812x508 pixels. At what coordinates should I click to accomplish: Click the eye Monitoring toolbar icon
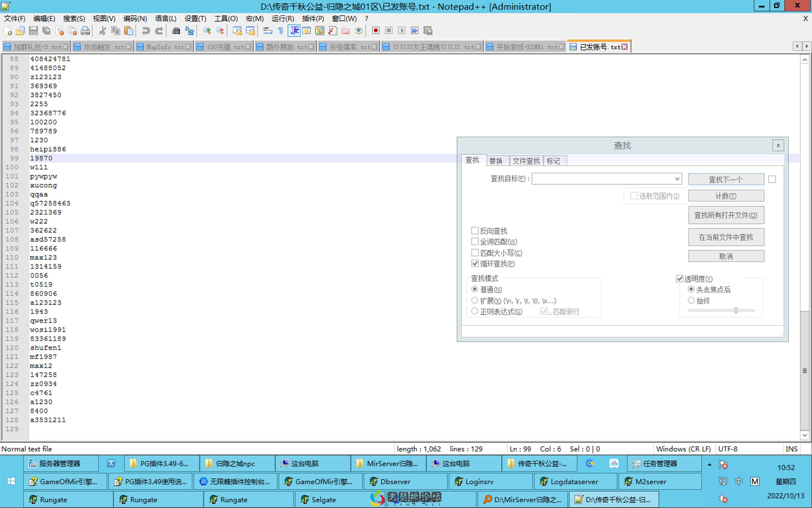(x=358, y=31)
